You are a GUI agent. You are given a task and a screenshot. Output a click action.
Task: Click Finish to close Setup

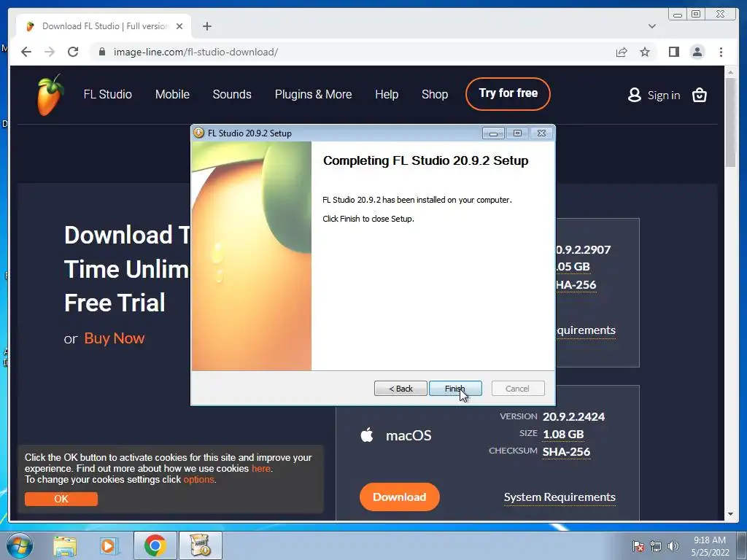(455, 389)
